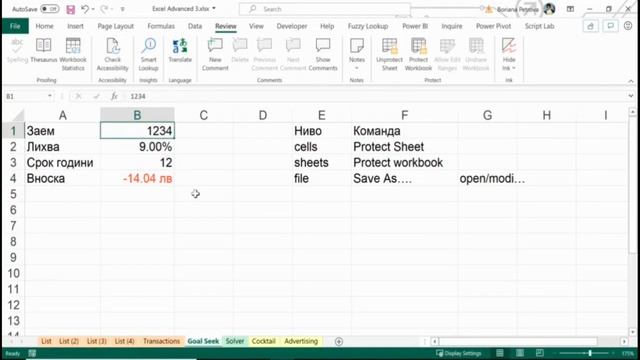
Task: Open Smart Lookup
Action: point(148,54)
